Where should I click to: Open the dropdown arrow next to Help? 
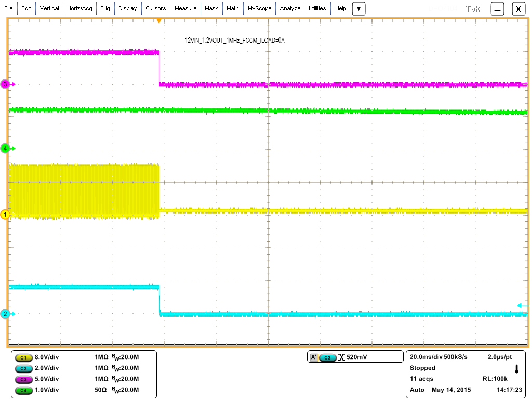pos(358,8)
